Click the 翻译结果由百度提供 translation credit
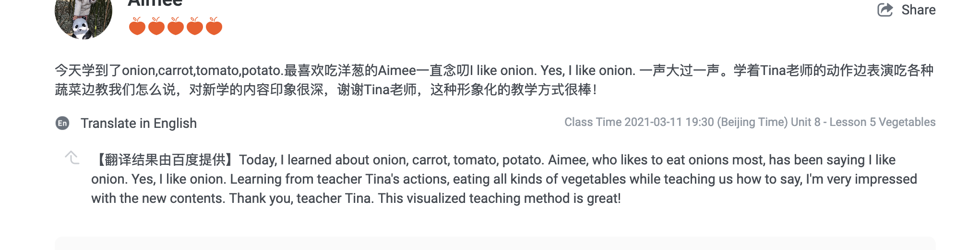 pyautogui.click(x=165, y=160)
